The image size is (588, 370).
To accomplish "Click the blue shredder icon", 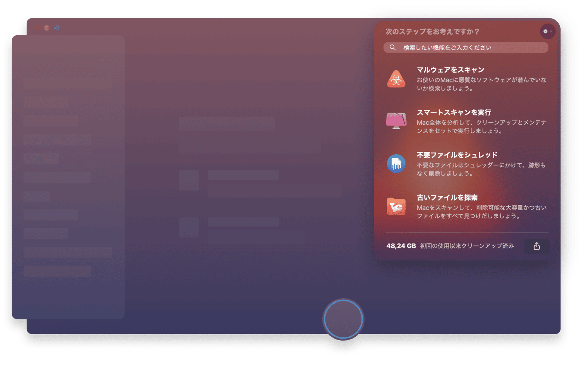I will click(396, 164).
